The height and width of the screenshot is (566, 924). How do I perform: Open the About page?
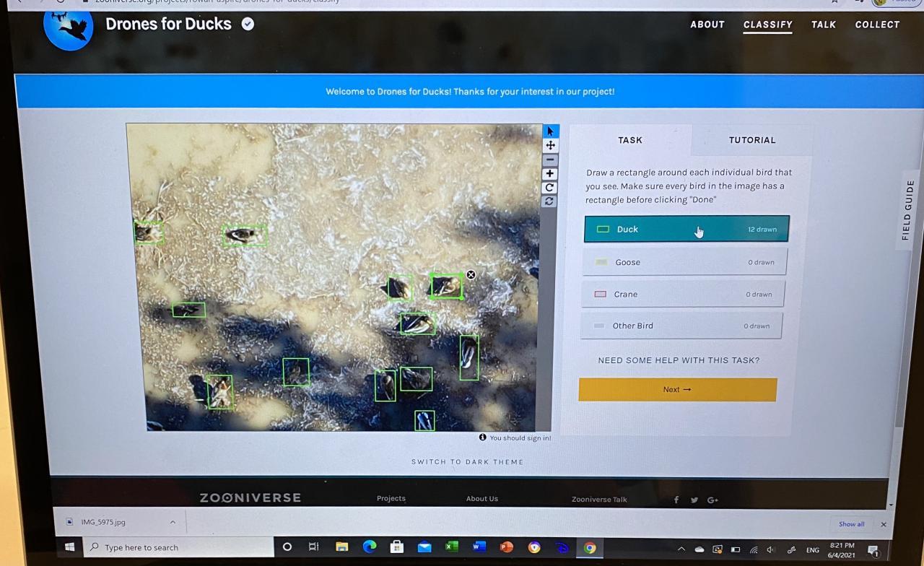(x=707, y=25)
